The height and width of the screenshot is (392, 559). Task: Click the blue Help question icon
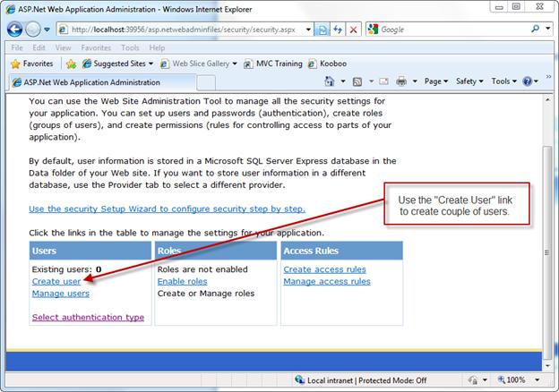pos(528,81)
